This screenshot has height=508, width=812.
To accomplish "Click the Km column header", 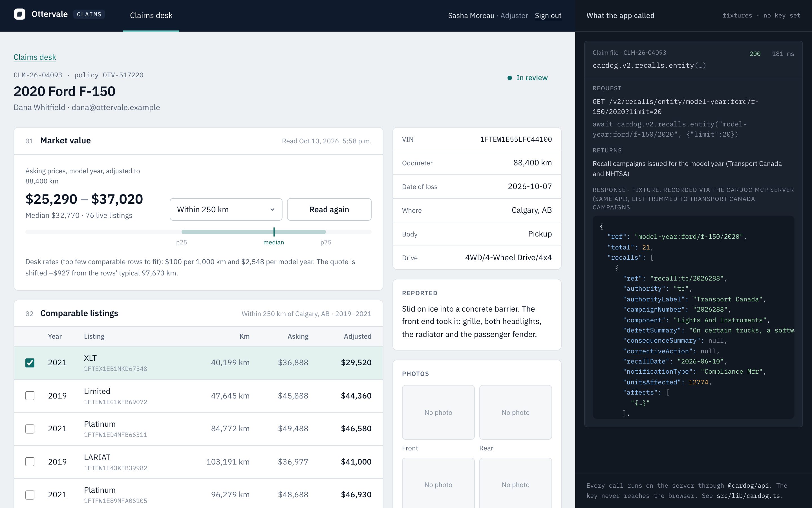I will (244, 336).
